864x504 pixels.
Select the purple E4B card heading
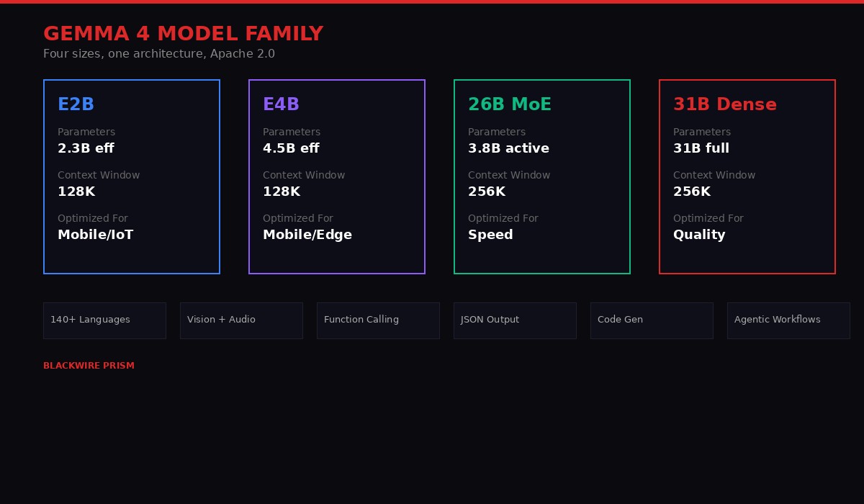click(x=281, y=104)
